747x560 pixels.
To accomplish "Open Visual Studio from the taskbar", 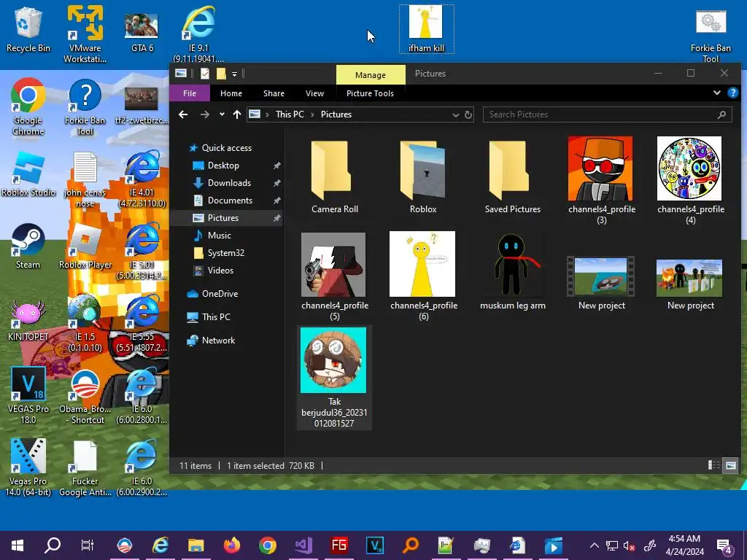I will click(303, 545).
